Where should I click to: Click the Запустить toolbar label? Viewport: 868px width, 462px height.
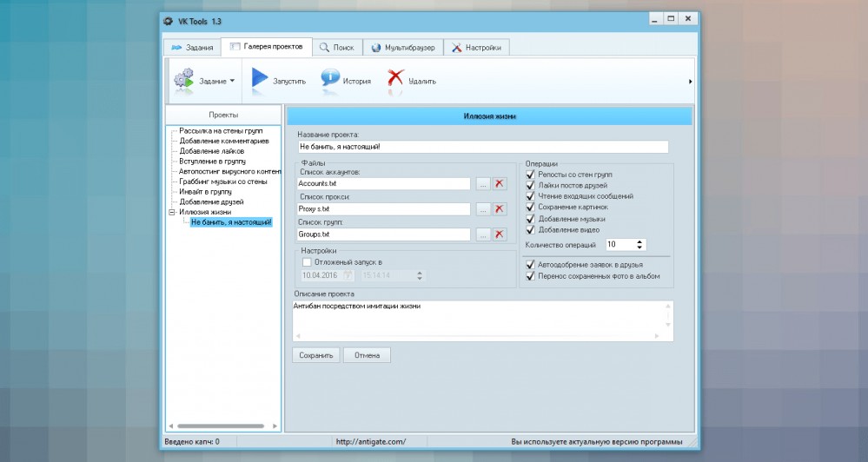click(x=289, y=82)
